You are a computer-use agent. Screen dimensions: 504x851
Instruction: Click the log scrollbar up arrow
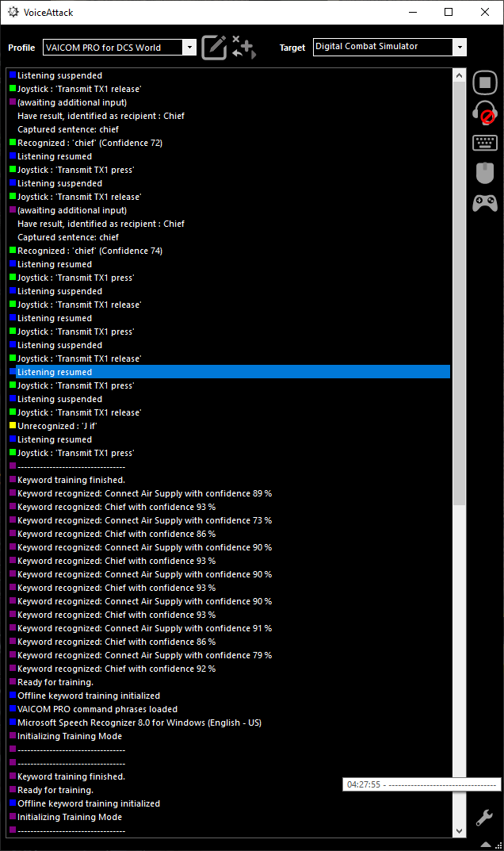tap(459, 75)
